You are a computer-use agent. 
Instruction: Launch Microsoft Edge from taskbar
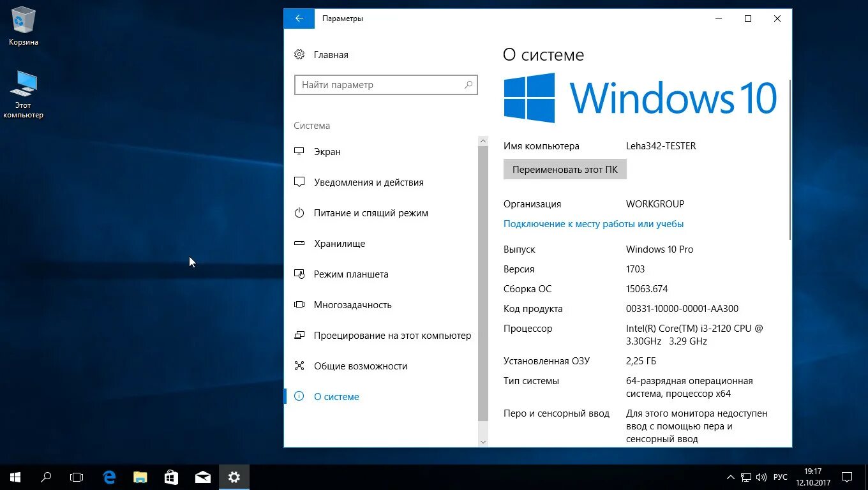109,477
